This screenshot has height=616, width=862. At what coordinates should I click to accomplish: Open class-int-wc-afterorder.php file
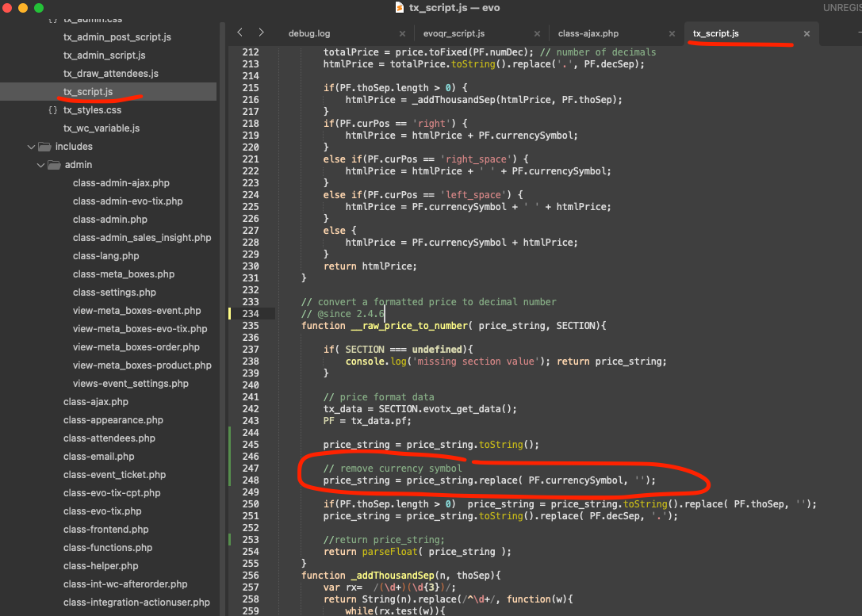(x=125, y=583)
